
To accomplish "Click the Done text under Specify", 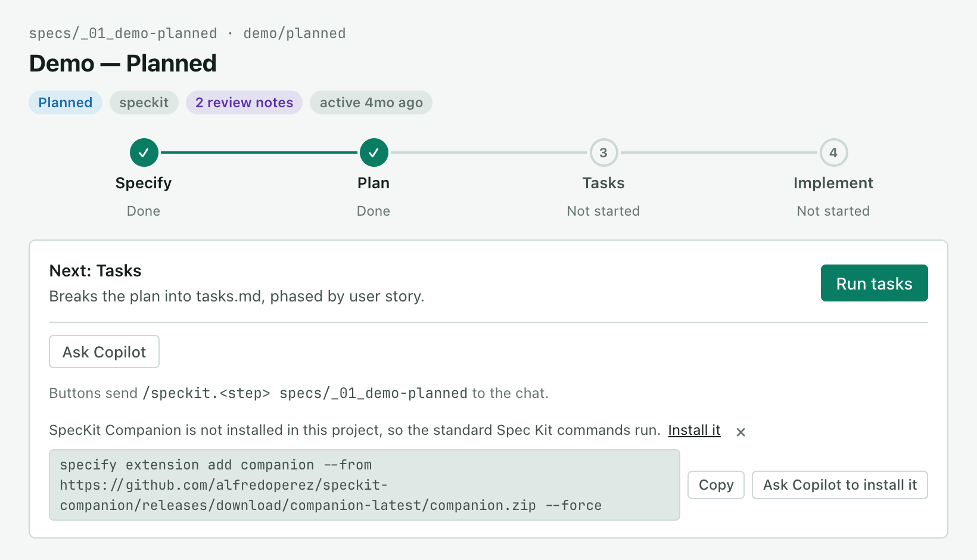I will click(x=144, y=211).
